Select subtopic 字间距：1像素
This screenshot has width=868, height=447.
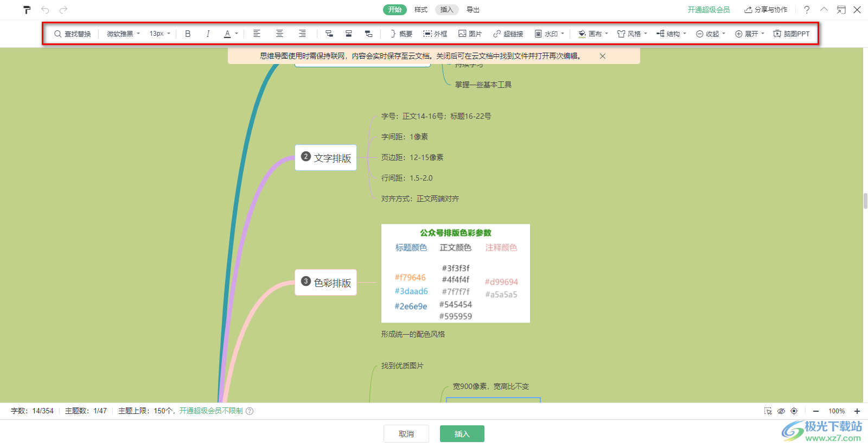click(x=405, y=137)
